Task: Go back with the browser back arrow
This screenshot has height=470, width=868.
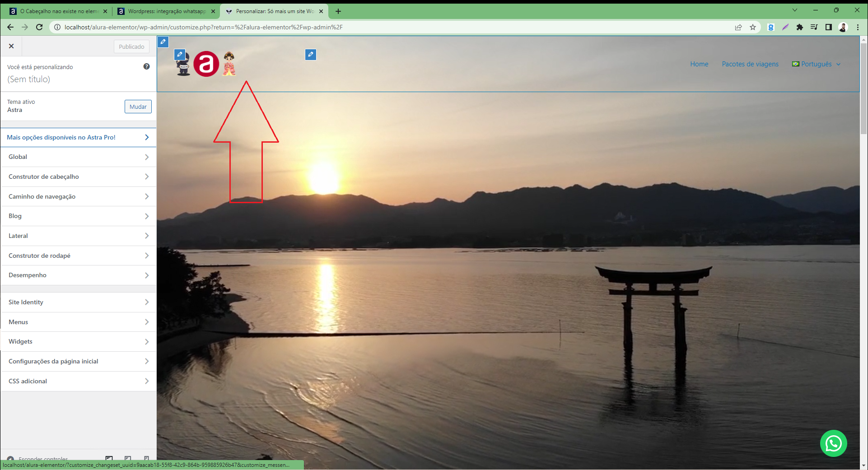Action: tap(10, 27)
